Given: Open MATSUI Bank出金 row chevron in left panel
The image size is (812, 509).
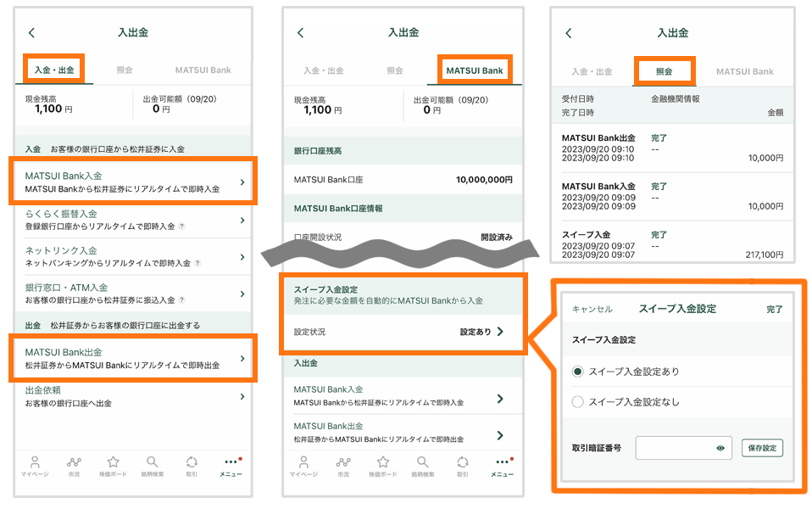Looking at the screenshot, I should [x=242, y=358].
